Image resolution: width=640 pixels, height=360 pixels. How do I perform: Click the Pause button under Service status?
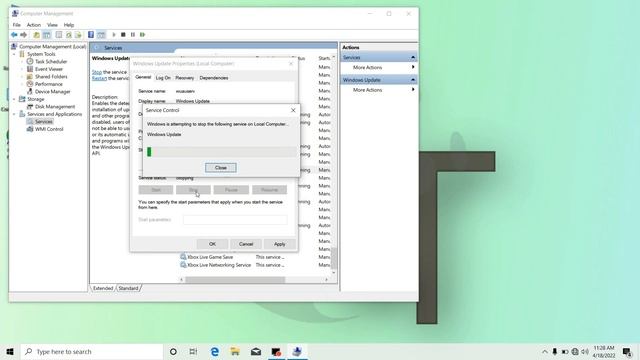(x=231, y=190)
